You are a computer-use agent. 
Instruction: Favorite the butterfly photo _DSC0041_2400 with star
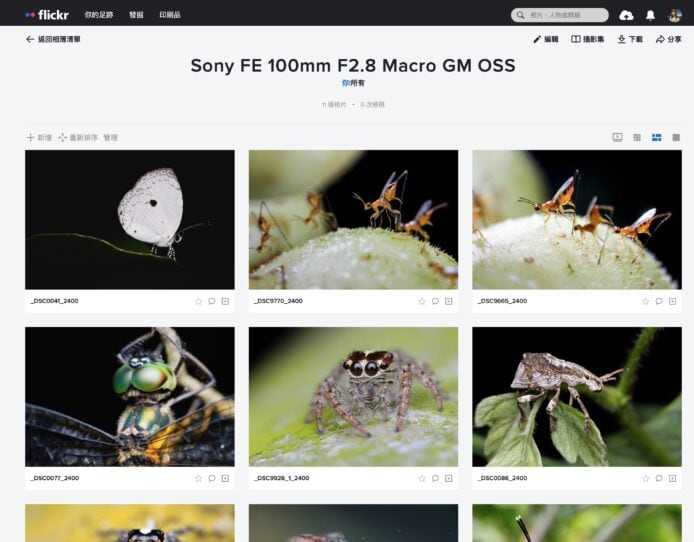point(198,301)
